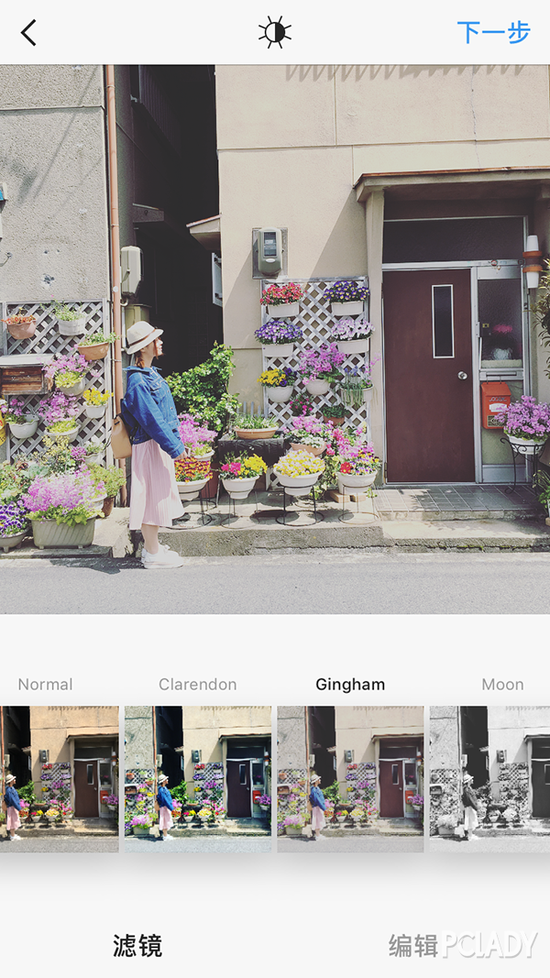The height and width of the screenshot is (978, 550).
Task: Click the Moon filter label
Action: click(503, 684)
